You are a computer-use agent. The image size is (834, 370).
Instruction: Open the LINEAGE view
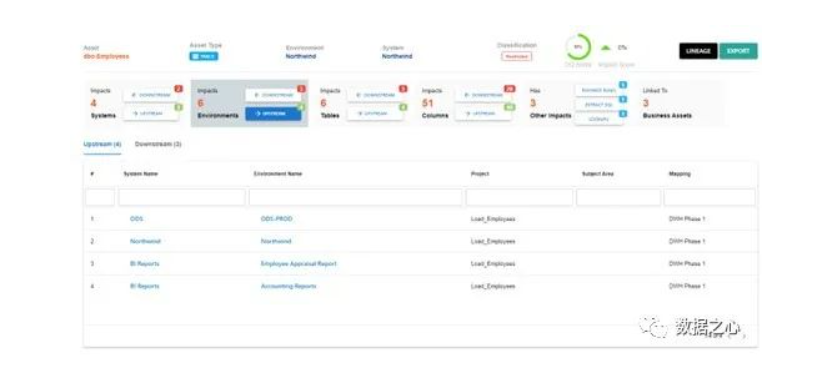click(698, 51)
